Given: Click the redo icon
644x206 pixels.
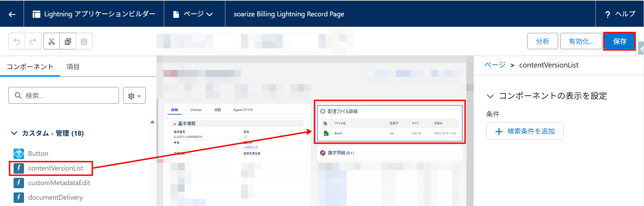Looking at the screenshot, I should point(33,41).
